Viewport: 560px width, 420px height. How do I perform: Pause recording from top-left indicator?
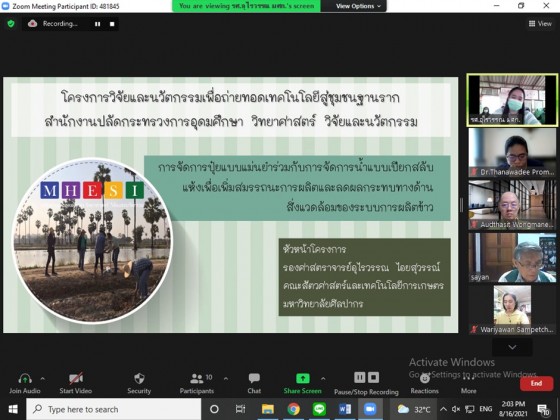tap(98, 24)
